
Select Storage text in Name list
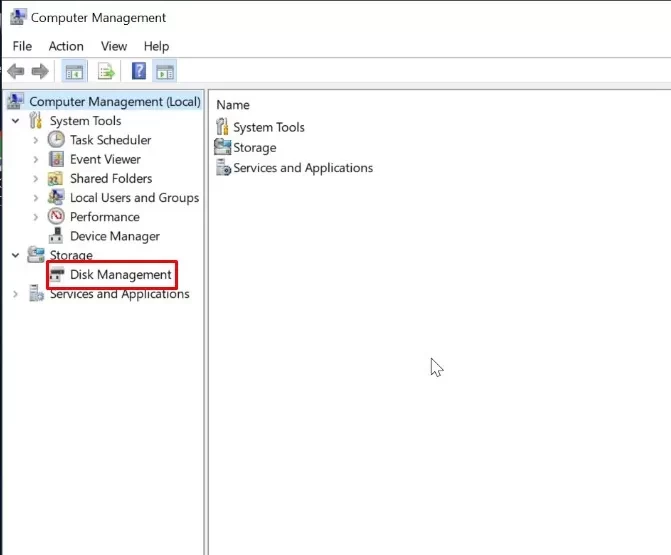[255, 148]
